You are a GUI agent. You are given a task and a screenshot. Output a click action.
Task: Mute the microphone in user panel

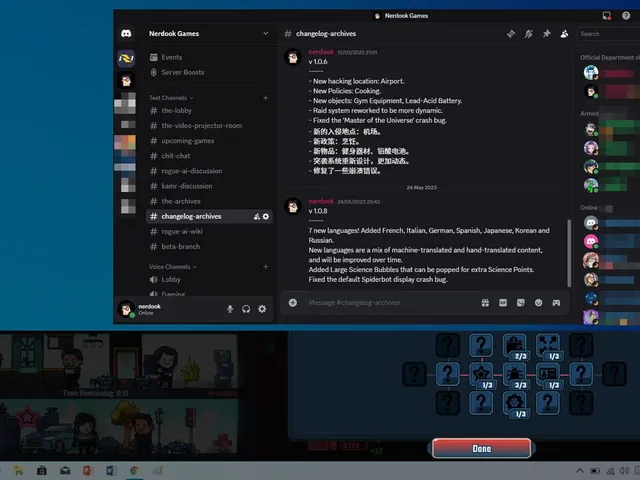(x=230, y=309)
